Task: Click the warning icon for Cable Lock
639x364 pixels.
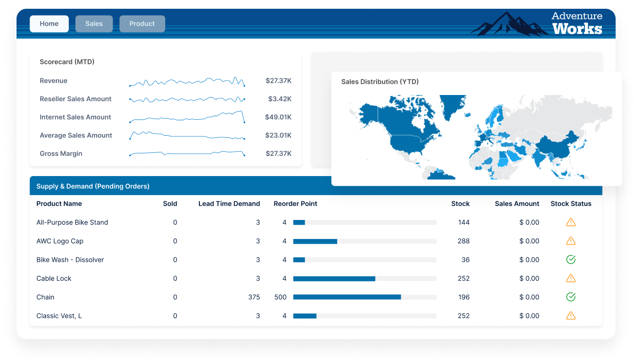Action: pos(570,278)
